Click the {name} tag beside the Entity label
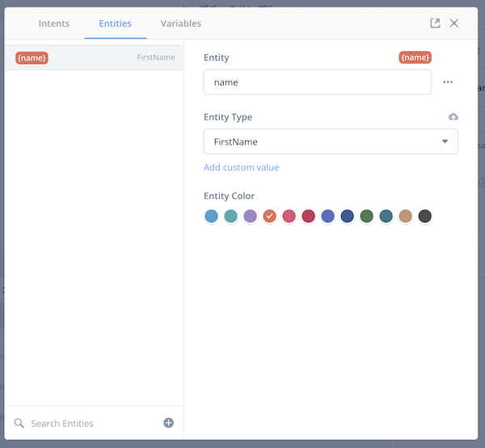485x448 pixels. pos(415,57)
